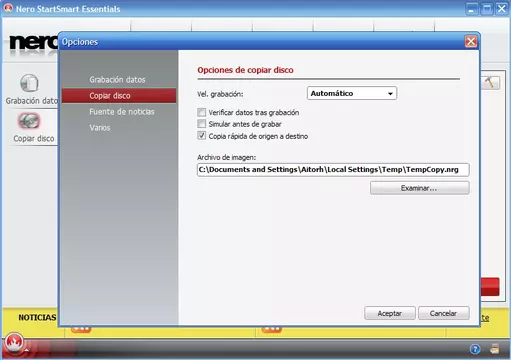
Task: Select the Copiar disco icon in launcher
Action: tap(29, 121)
